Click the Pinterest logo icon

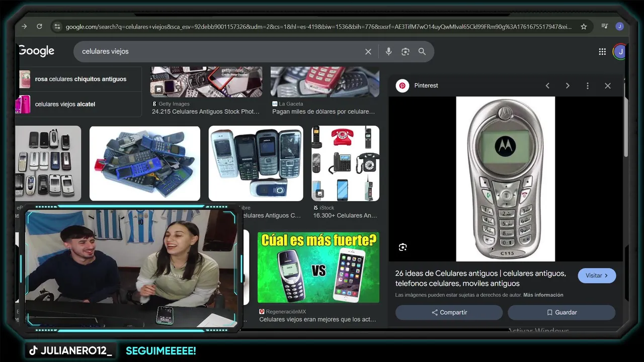point(402,85)
